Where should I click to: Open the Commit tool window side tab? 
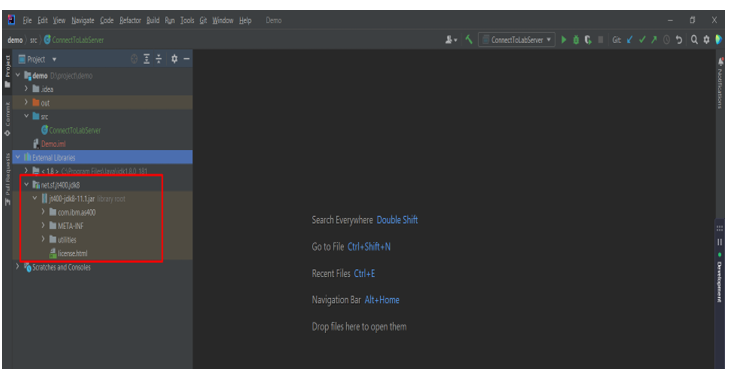point(8,119)
